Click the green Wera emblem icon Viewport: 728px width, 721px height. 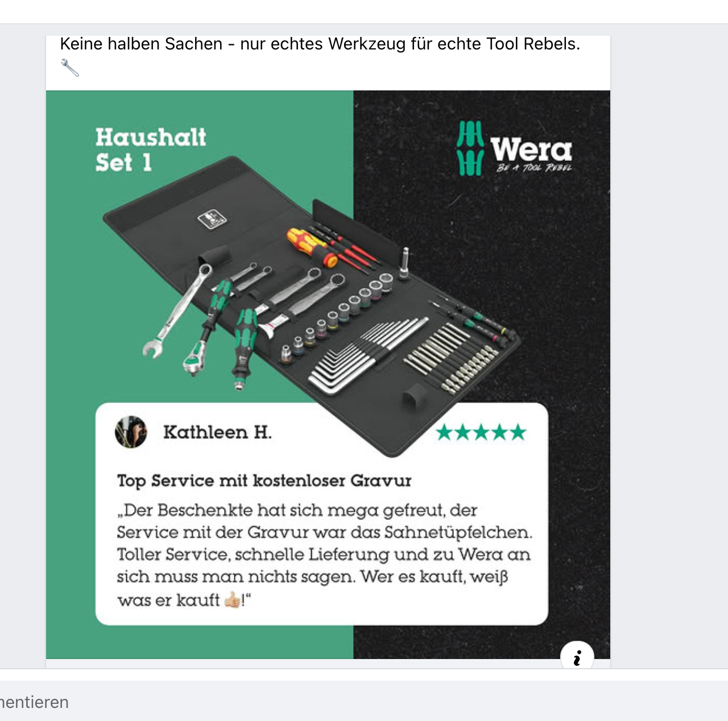click(x=470, y=148)
